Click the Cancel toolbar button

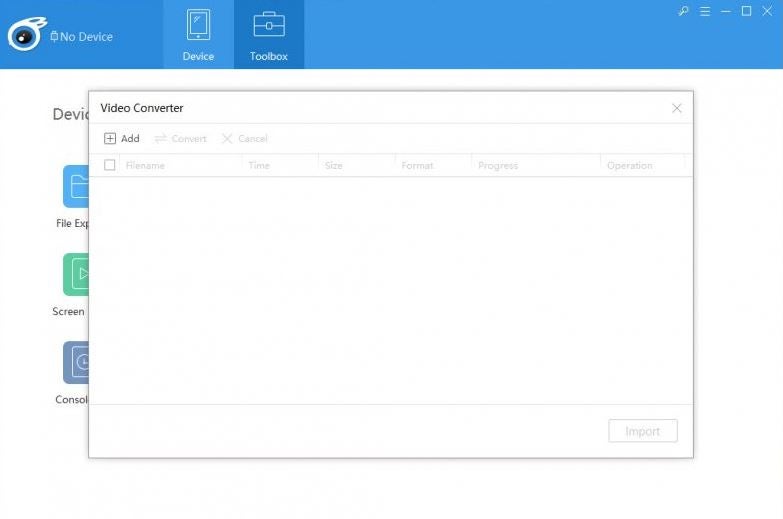[x=245, y=138]
